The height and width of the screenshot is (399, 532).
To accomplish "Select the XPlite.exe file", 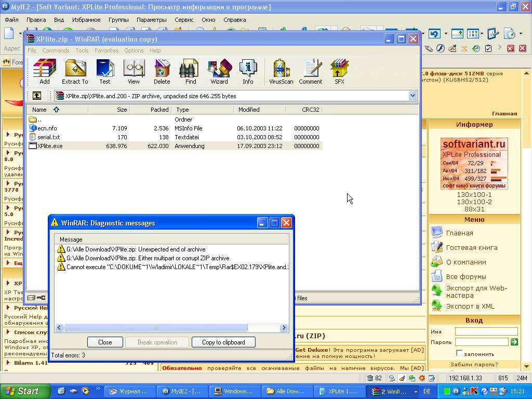I will 175,146.
